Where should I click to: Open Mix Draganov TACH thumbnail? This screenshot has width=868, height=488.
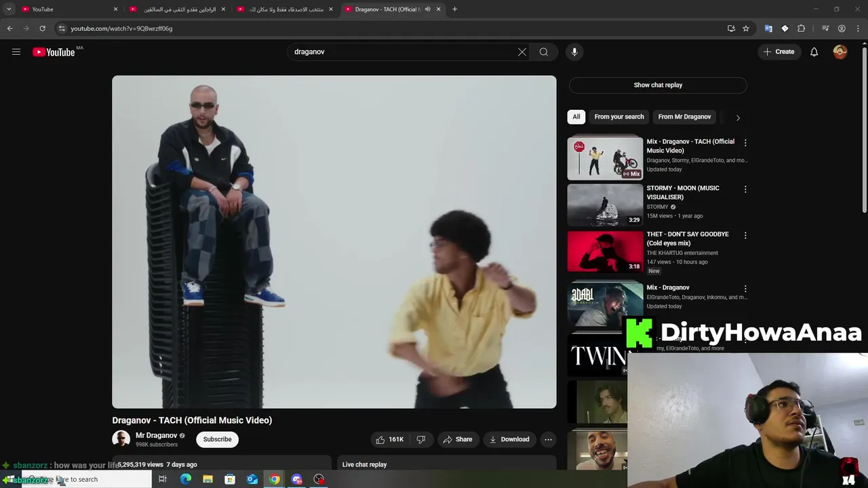coord(605,159)
